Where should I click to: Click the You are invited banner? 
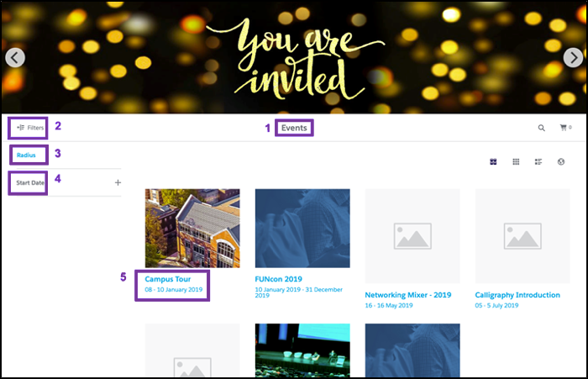click(x=294, y=57)
